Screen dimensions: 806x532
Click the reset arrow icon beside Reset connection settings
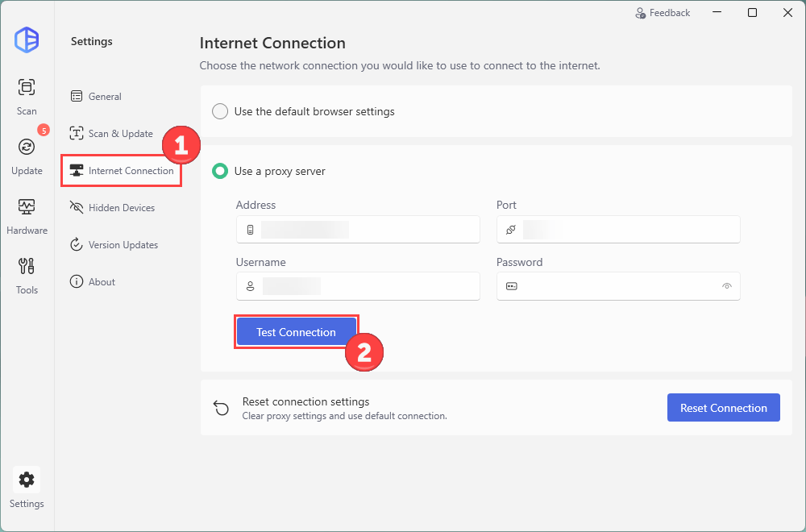coord(221,408)
